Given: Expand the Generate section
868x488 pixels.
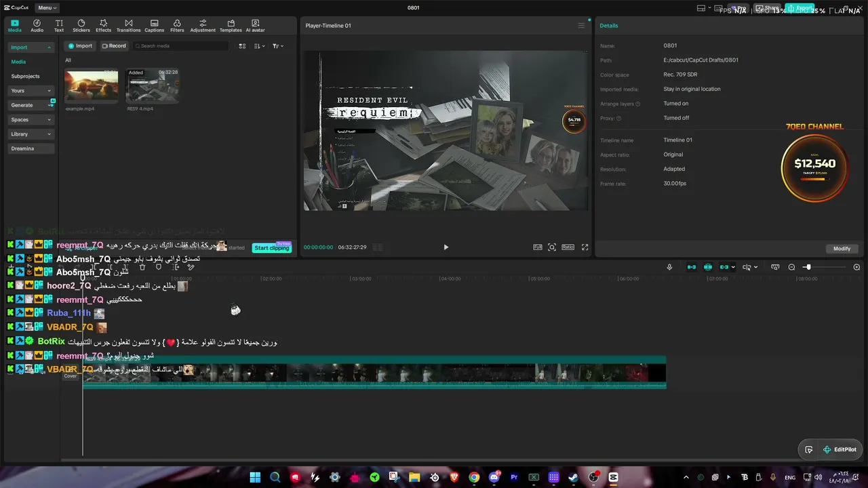Looking at the screenshot, I should 31,105.
